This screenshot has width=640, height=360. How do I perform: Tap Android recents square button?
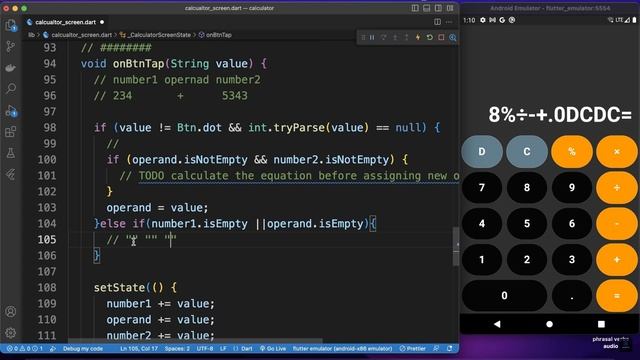(601, 324)
